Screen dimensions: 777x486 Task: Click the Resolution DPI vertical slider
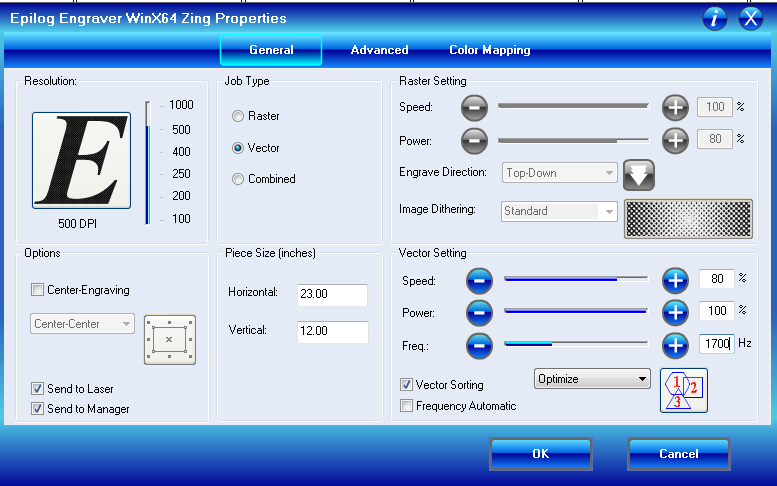click(x=148, y=163)
